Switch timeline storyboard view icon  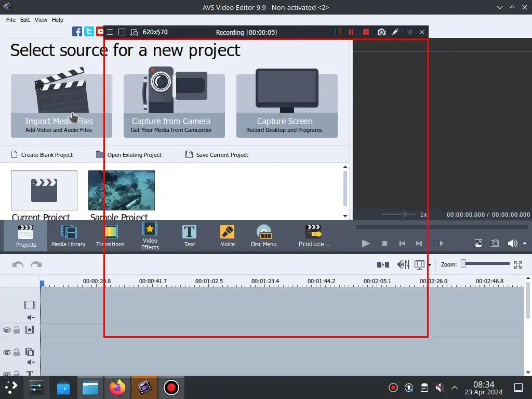click(x=419, y=264)
